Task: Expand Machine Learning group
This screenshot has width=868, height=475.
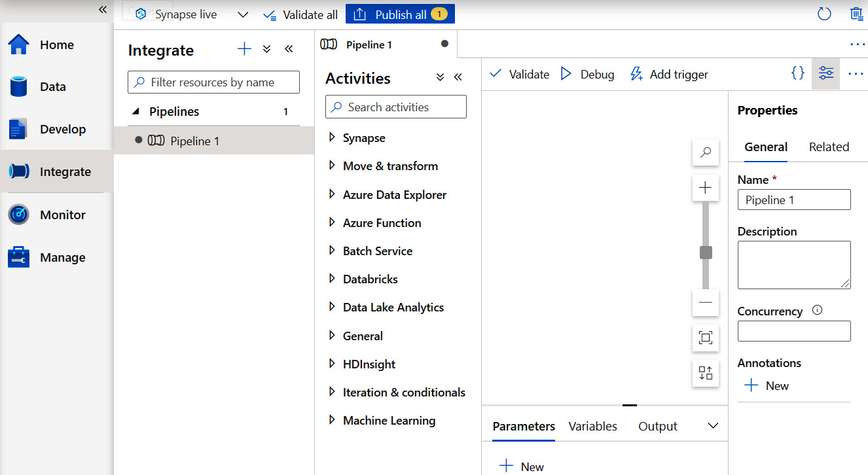Action: tap(332, 420)
